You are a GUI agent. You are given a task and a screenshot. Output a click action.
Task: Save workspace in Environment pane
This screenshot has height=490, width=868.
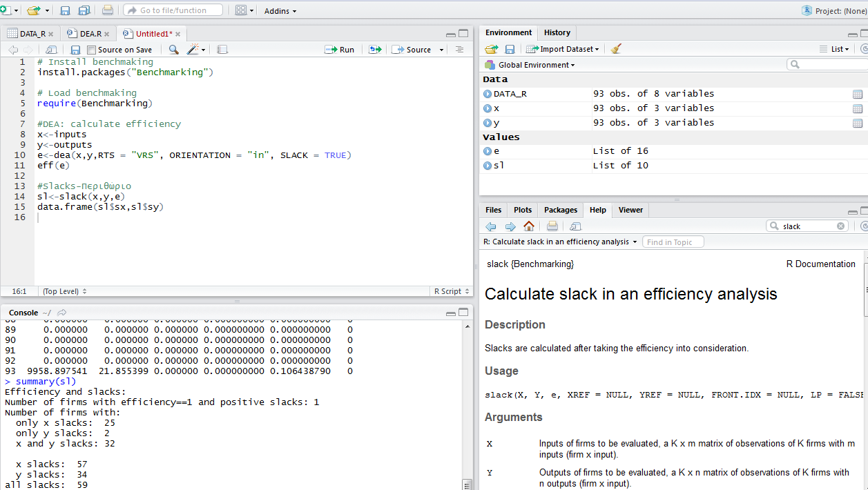coord(510,49)
